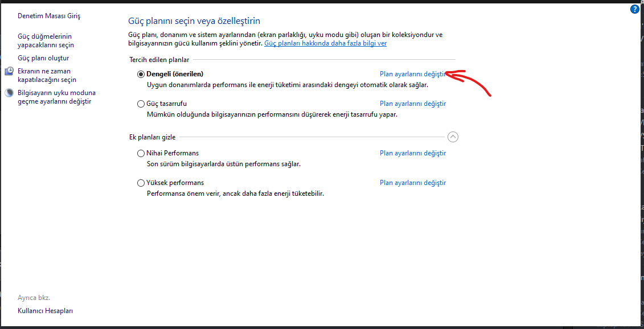Open Denetim Masası Giriş page
This screenshot has height=329, width=644.
[x=49, y=16]
